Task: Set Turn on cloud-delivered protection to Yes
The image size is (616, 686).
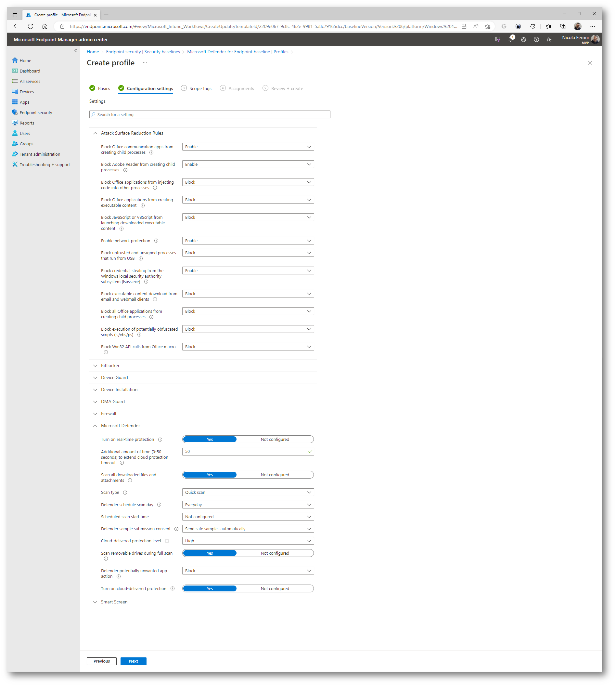Action: click(210, 589)
